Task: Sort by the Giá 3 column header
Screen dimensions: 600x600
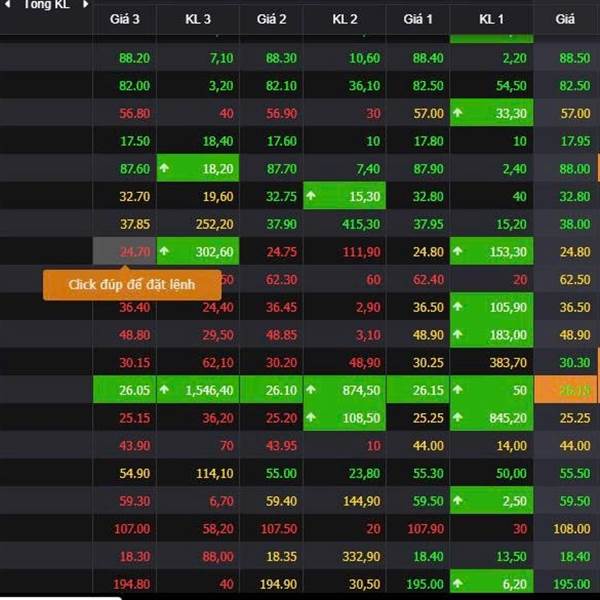Action: coord(124,19)
